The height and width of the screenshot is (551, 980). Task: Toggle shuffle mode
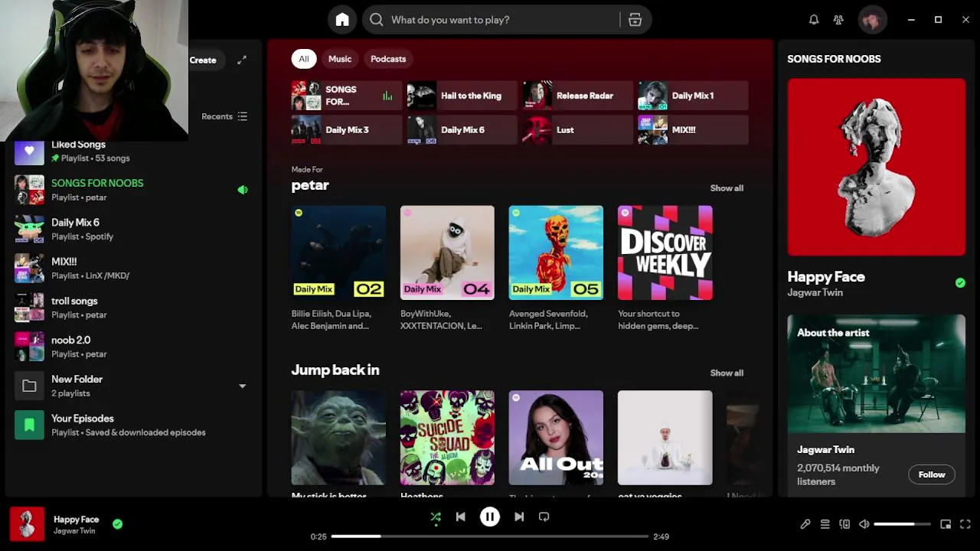pos(436,517)
